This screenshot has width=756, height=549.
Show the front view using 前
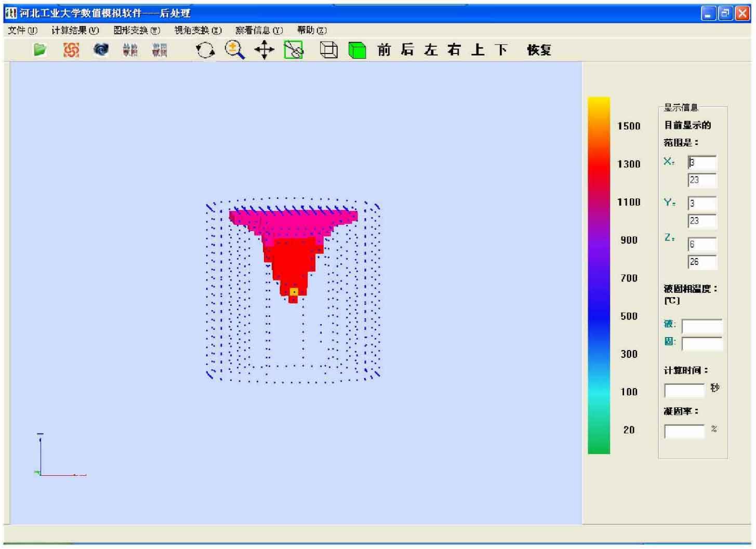pos(384,50)
